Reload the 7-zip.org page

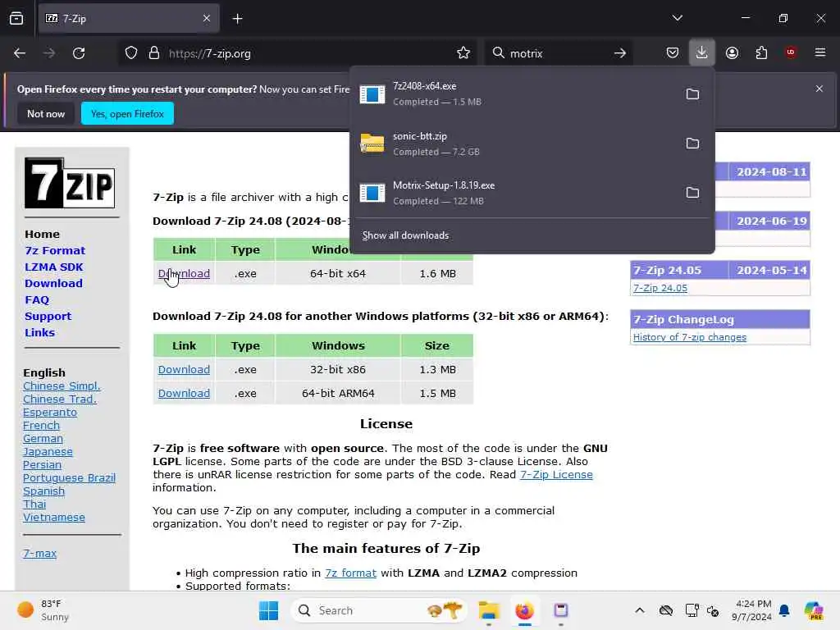(x=79, y=53)
